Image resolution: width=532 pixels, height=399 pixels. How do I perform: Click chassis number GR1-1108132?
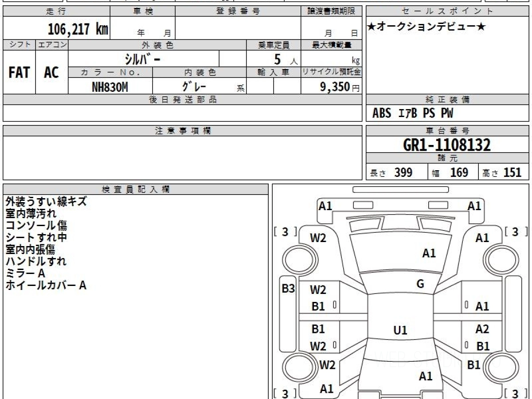click(x=447, y=145)
